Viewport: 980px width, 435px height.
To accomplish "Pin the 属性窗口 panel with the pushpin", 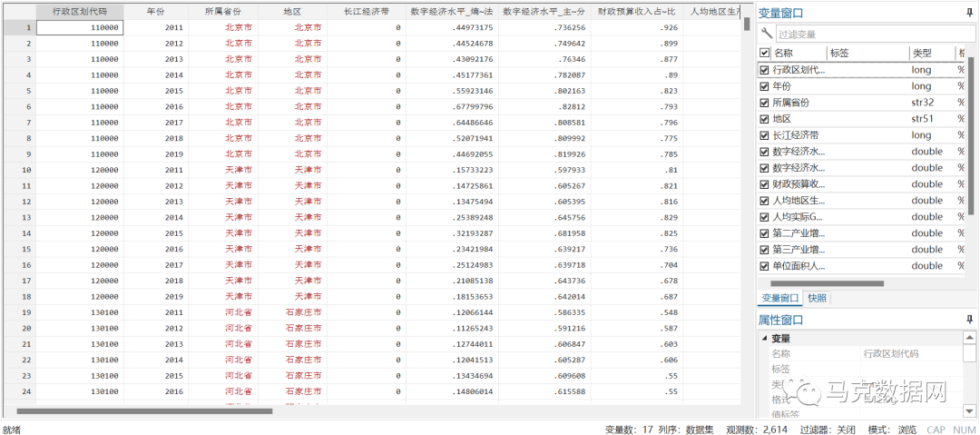I will point(969,320).
